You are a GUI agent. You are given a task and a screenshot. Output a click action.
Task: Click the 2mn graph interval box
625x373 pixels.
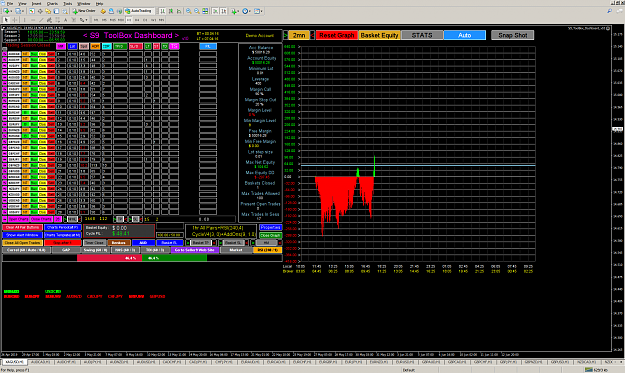(299, 35)
